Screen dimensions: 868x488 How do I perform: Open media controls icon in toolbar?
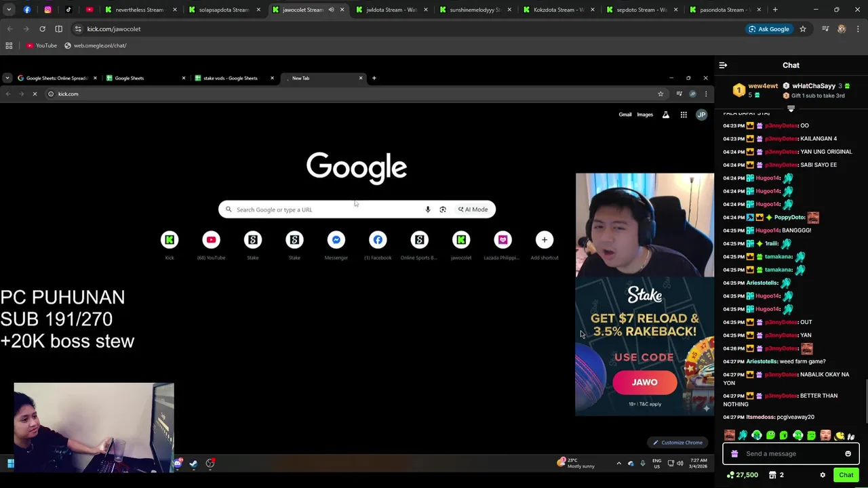coord(825,29)
